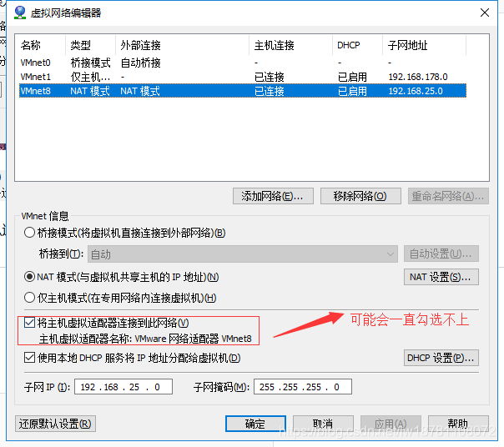Click the 主机连接 column header

point(290,45)
